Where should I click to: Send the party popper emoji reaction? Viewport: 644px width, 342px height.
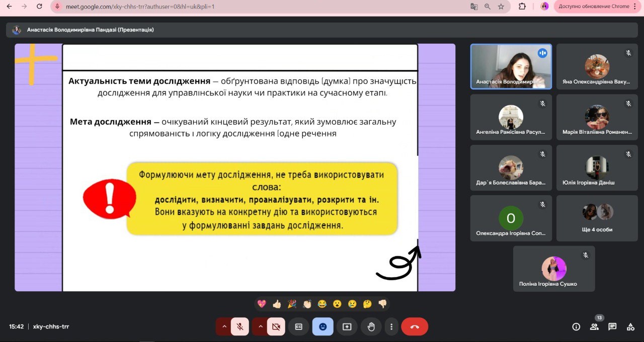(292, 304)
